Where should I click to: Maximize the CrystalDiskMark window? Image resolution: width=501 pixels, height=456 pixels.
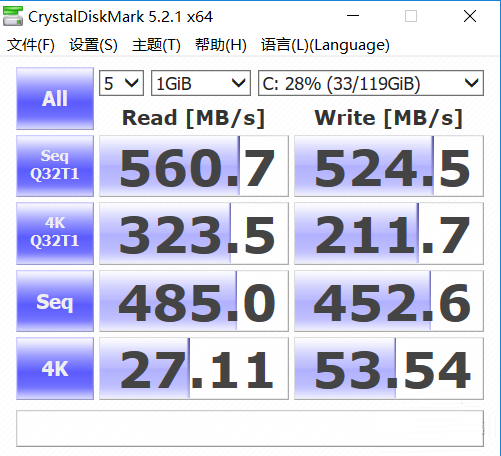(x=411, y=16)
